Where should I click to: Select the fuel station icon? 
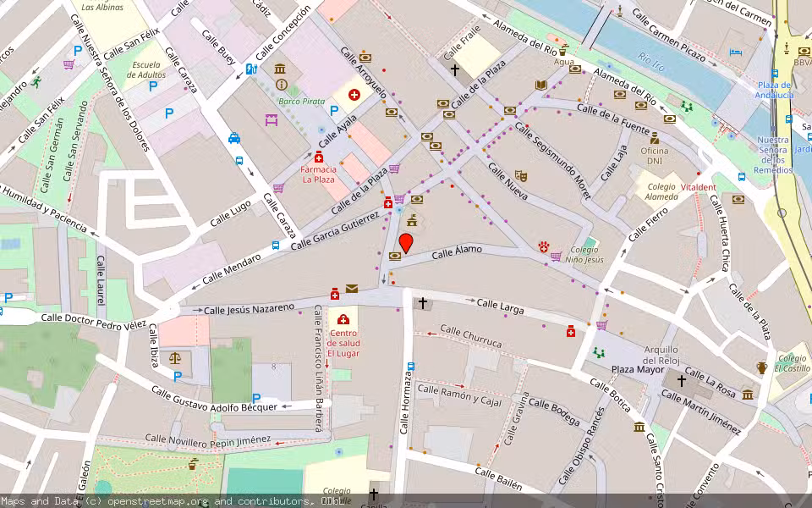coord(250,69)
